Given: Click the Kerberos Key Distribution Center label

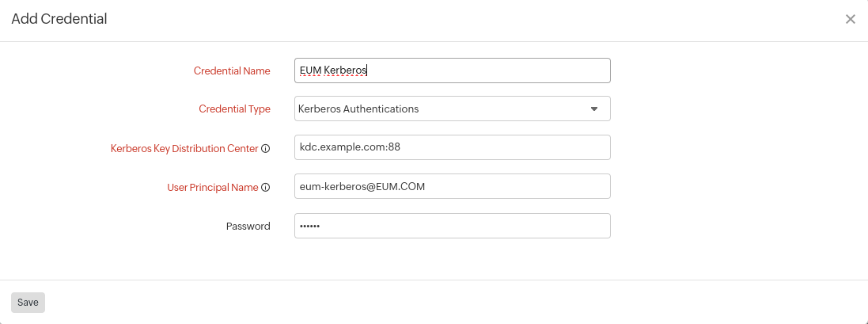Looking at the screenshot, I should click(x=184, y=148).
